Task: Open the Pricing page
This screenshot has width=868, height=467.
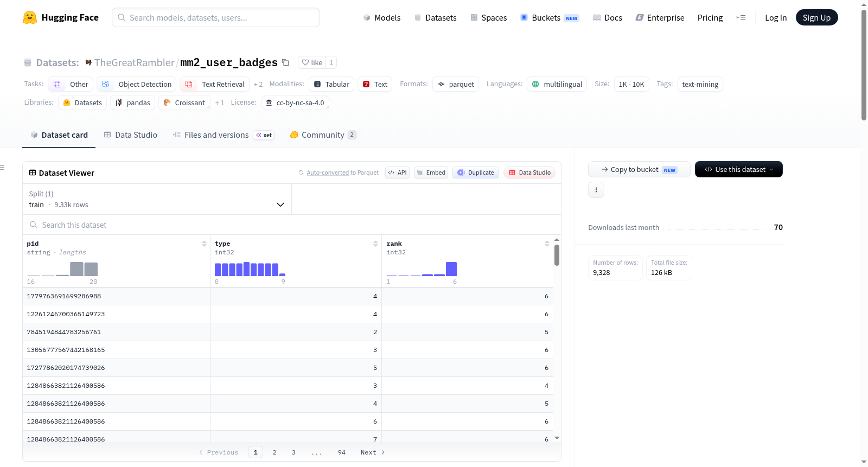Action: click(710, 17)
